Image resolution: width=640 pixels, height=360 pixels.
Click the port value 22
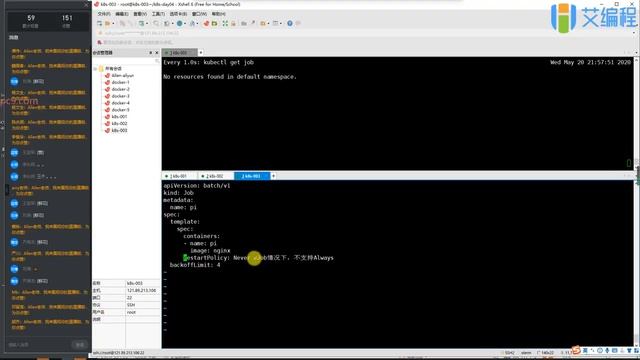[129, 298]
